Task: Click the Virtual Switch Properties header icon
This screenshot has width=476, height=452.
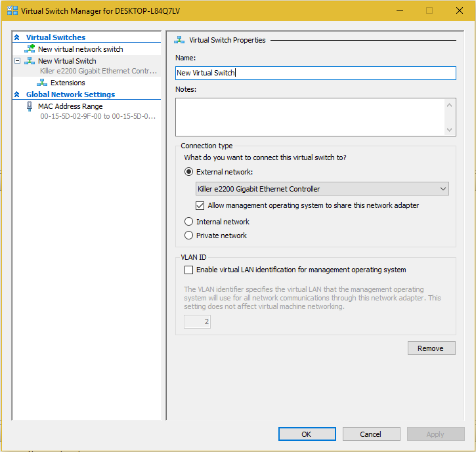Action: 179,40
